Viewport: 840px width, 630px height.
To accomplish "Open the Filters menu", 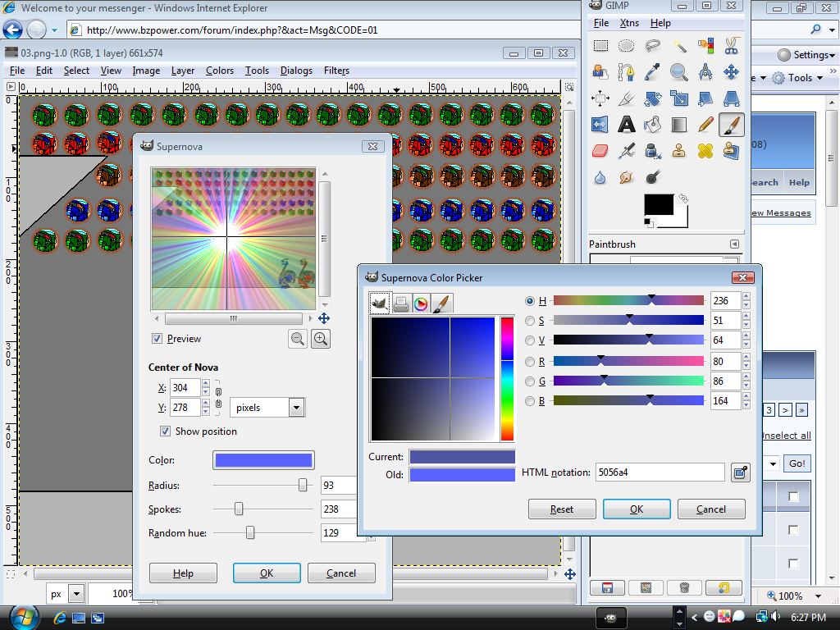I will tap(336, 71).
